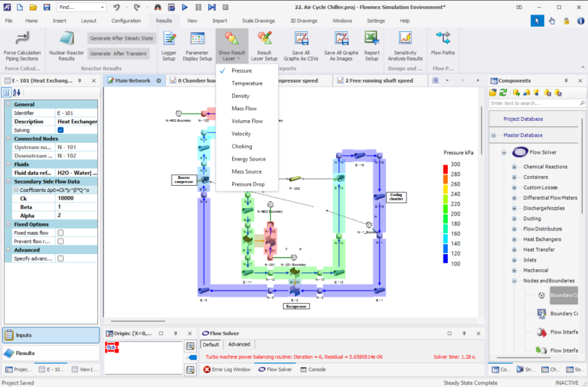Expand the Heat Exchangers tree node
The width and height of the screenshot is (588, 387).
[514, 239]
